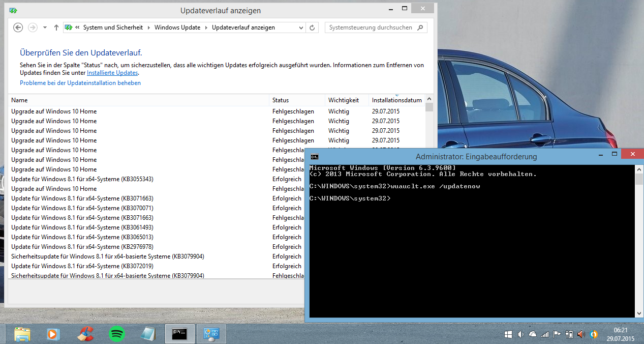Click scroll-up arrow in the command prompt
Screen dimensions: 644x344
639,168
